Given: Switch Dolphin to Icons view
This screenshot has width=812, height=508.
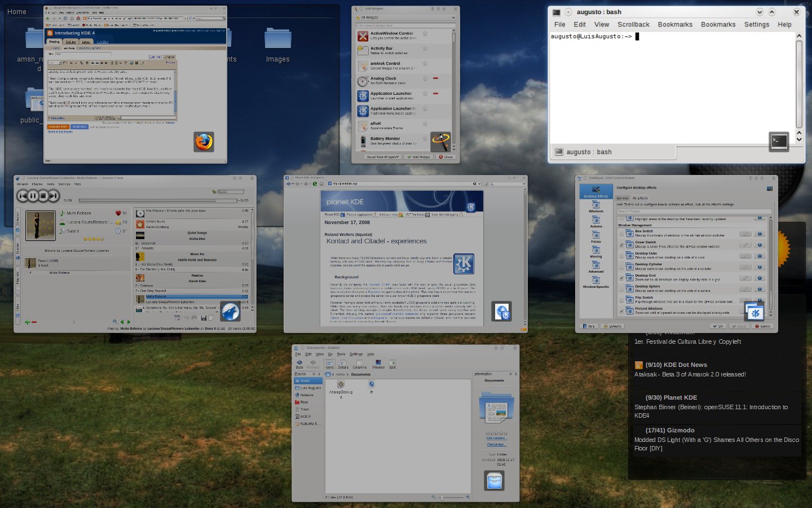Looking at the screenshot, I should (x=330, y=364).
